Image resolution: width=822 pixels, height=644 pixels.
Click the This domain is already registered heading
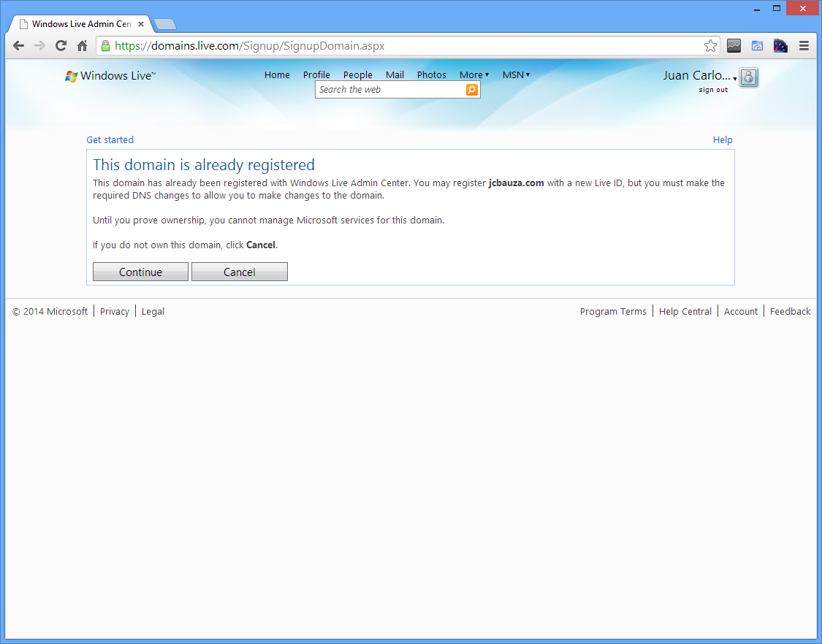pyautogui.click(x=204, y=165)
